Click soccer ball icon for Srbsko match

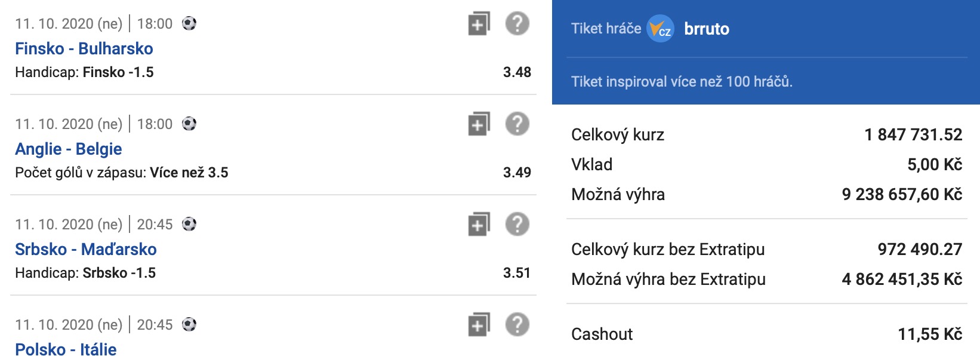tap(189, 225)
